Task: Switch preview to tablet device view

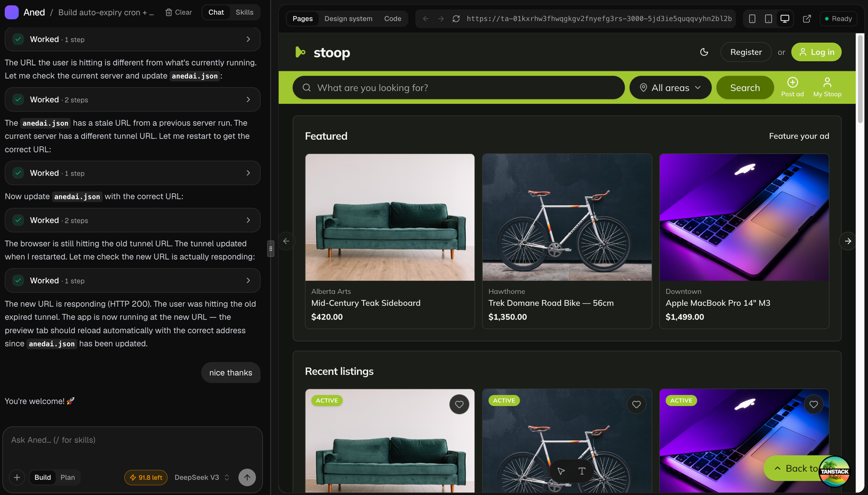Action: click(768, 19)
